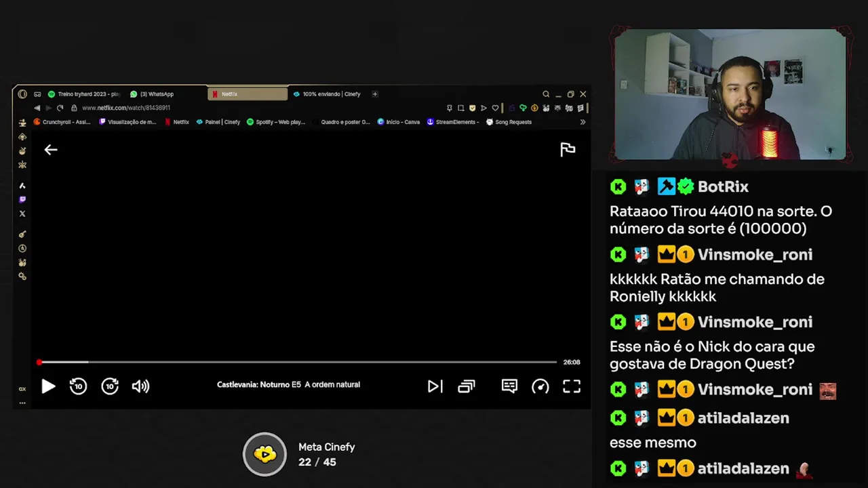Viewport: 868px width, 488px height.
Task: Search open tabs with magnifier icon
Action: click(x=546, y=94)
